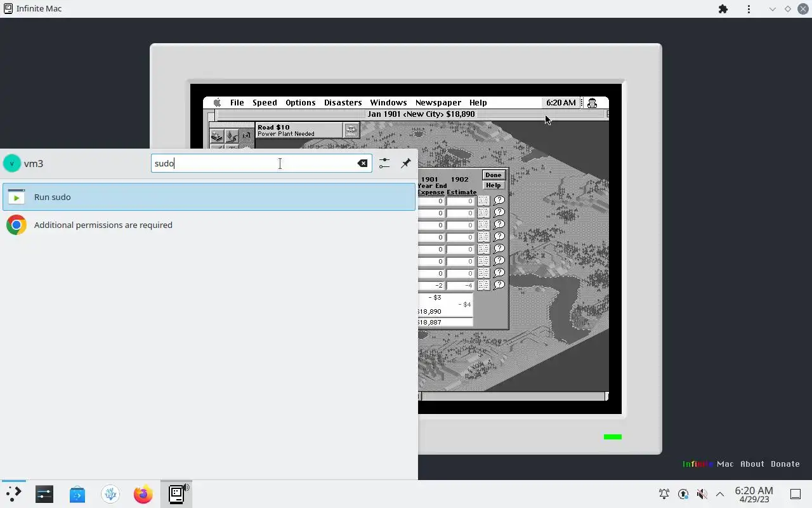Clear the sudo search text with the X icon

click(362, 163)
